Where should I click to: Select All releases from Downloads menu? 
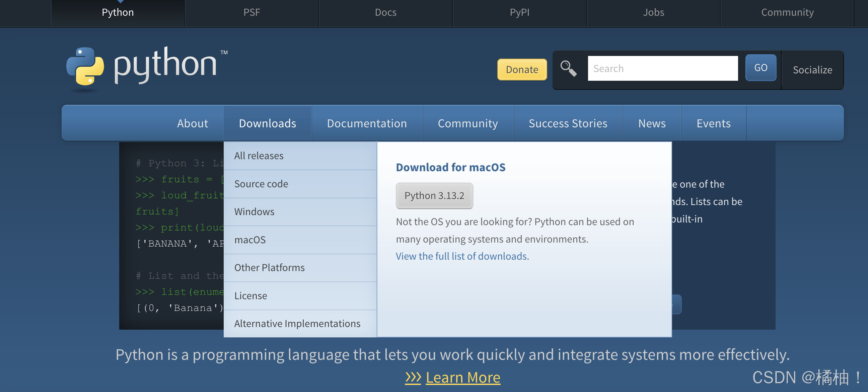pyautogui.click(x=259, y=156)
